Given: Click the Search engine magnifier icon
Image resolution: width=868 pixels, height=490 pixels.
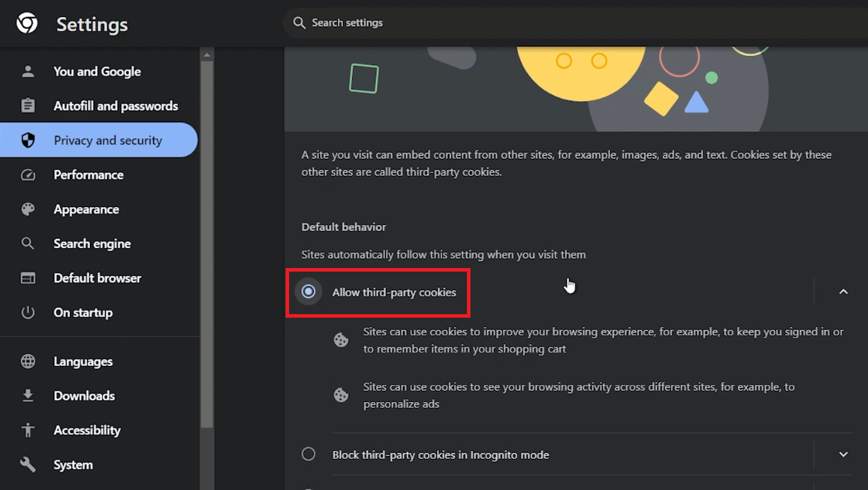Looking at the screenshot, I should click(28, 243).
